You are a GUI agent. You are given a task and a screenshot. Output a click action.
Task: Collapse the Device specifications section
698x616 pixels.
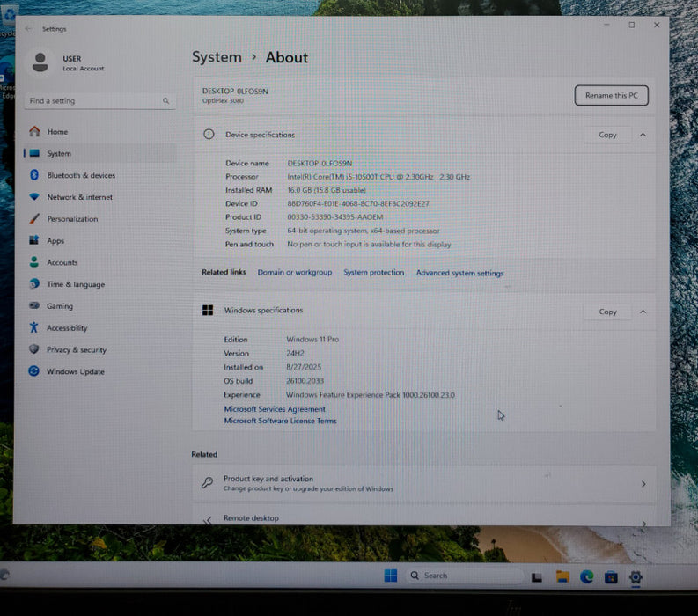click(x=643, y=135)
